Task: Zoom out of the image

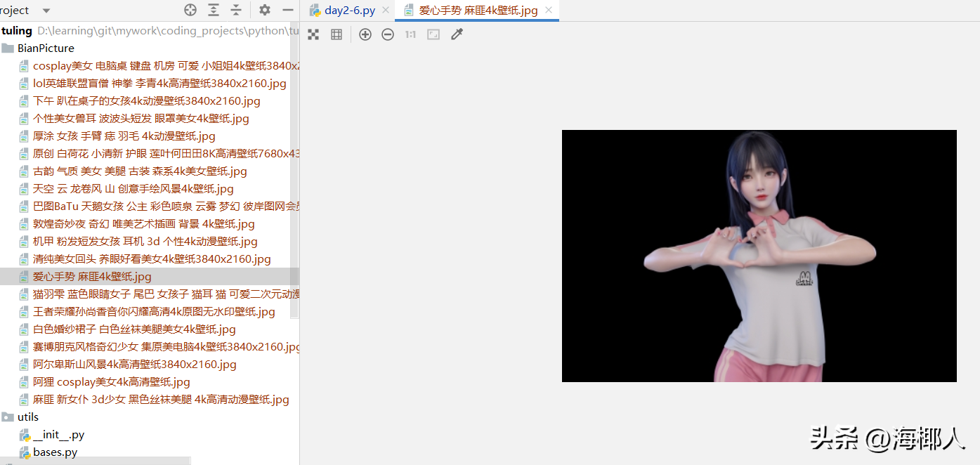Action: coord(388,34)
